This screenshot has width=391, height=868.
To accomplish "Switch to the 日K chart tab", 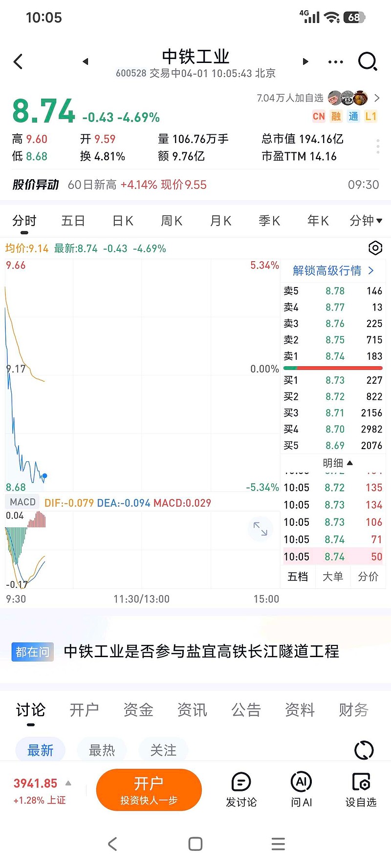I will pos(123,221).
